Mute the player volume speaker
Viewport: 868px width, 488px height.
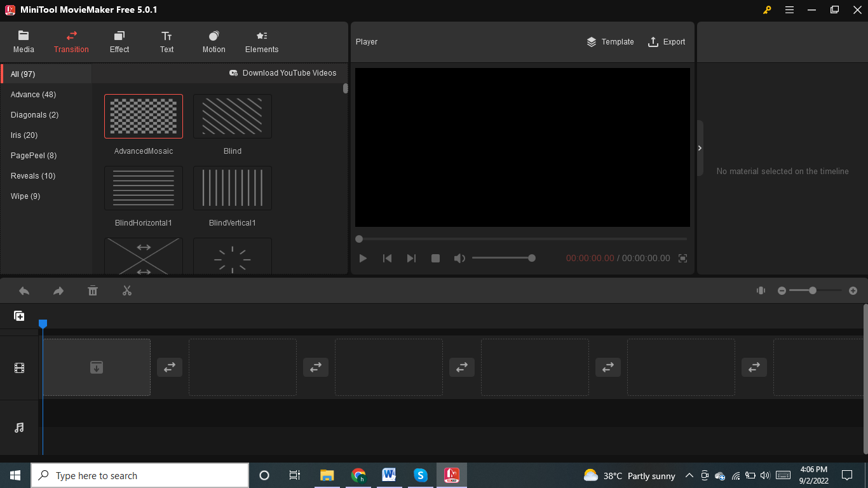(x=459, y=258)
